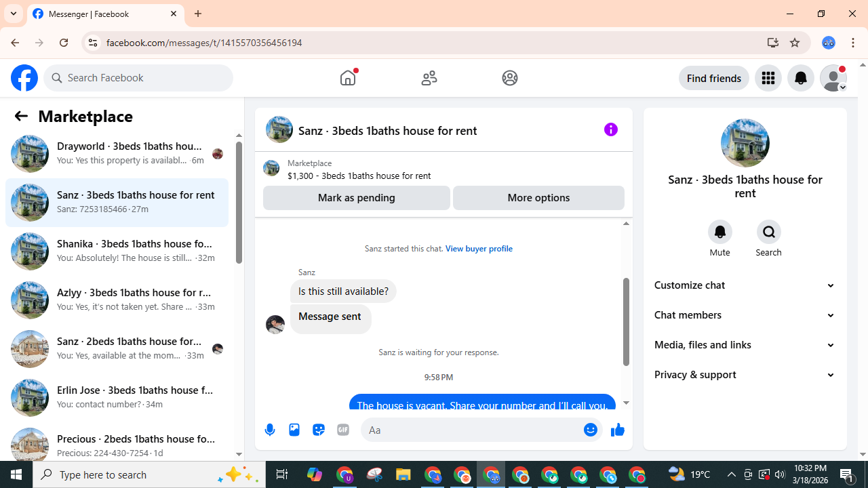Click the $1,300 listing header link

(359, 176)
